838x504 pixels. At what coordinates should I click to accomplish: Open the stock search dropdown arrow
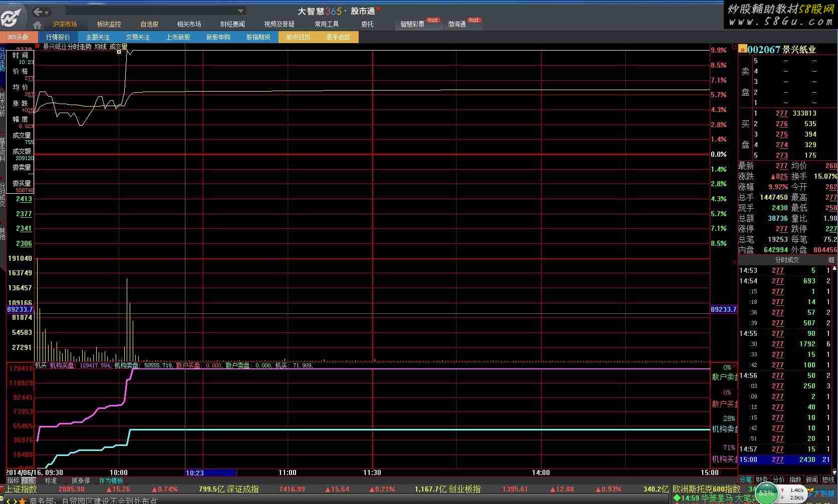(240, 11)
